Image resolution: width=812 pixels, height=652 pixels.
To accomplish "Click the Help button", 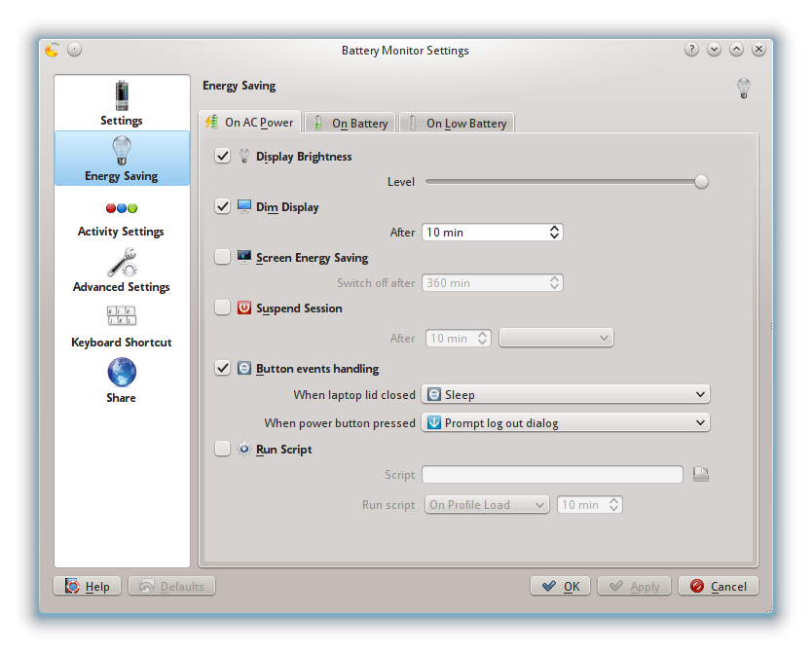I will coord(87,586).
